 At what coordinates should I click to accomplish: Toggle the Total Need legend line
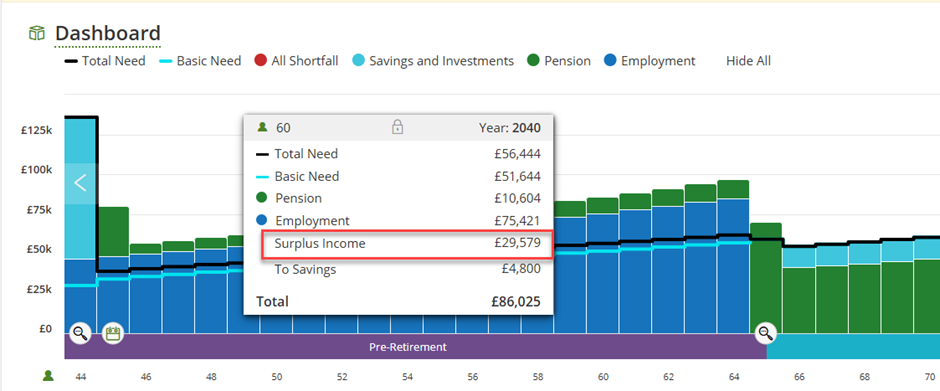[105, 61]
